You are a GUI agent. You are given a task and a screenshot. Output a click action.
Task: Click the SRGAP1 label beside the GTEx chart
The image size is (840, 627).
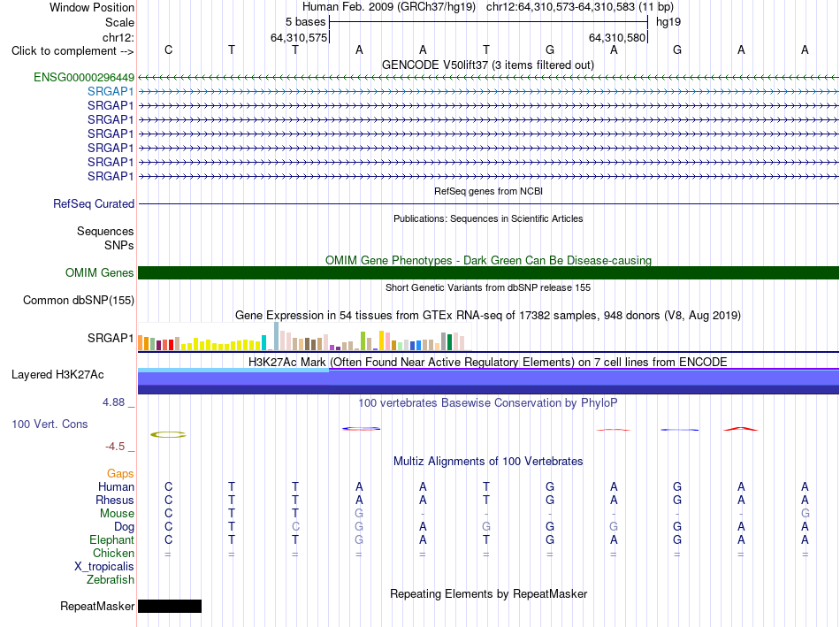(111, 338)
